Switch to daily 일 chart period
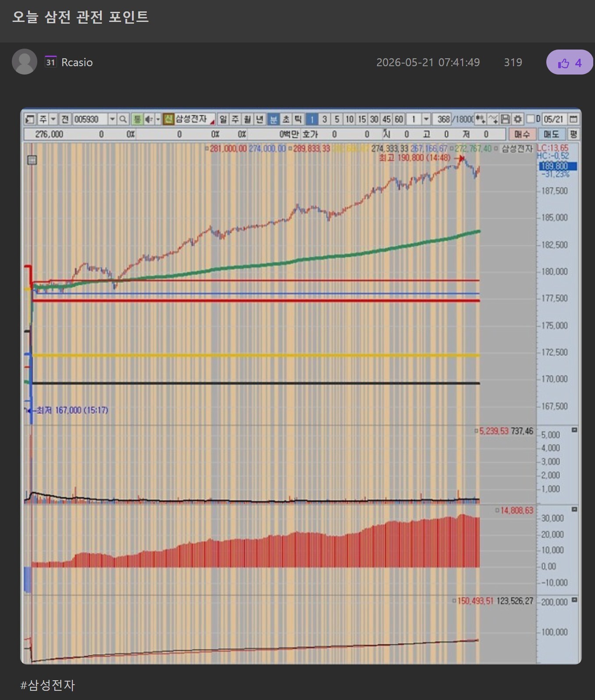 pos(223,119)
